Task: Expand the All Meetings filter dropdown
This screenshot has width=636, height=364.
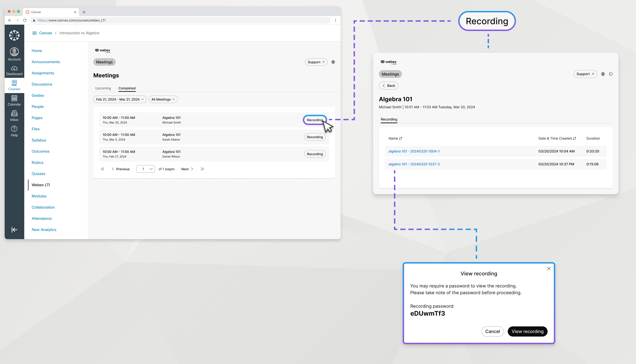Action: (x=162, y=99)
